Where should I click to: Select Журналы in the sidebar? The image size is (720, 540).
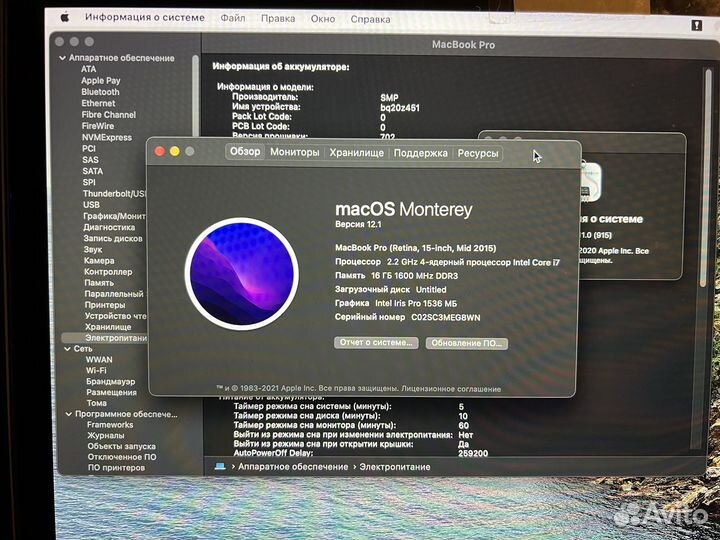[106, 435]
